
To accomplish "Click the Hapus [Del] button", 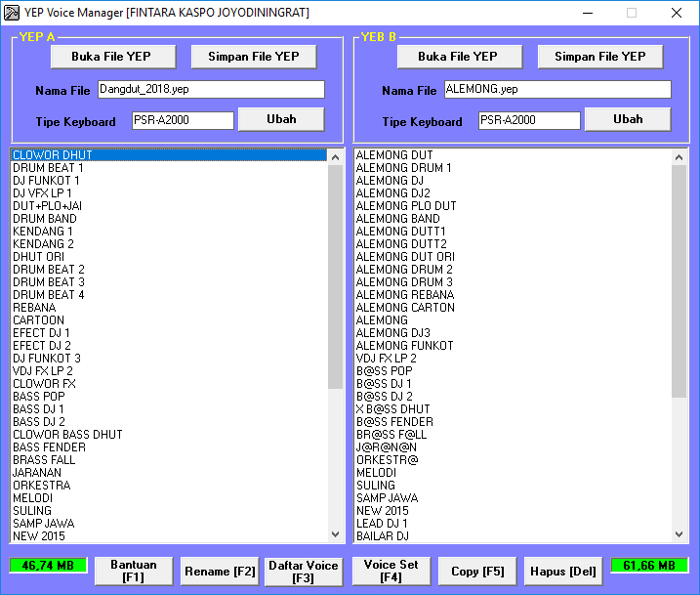I will 563,571.
